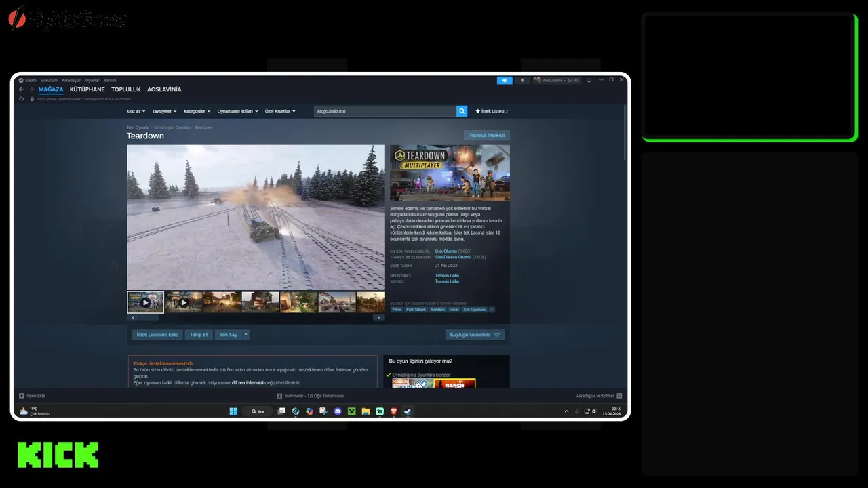This screenshot has width=868, height=488.
Task: Open the AosLavinia account balance dropdown
Action: (561, 80)
